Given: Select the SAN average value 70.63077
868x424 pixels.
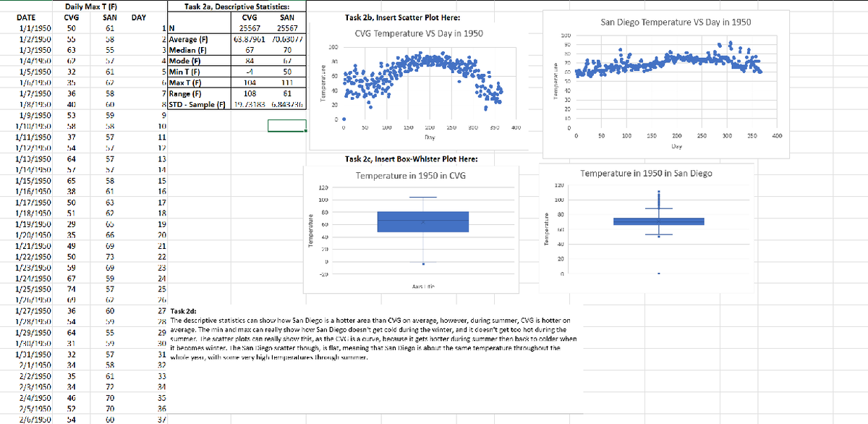Looking at the screenshot, I should (x=288, y=38).
